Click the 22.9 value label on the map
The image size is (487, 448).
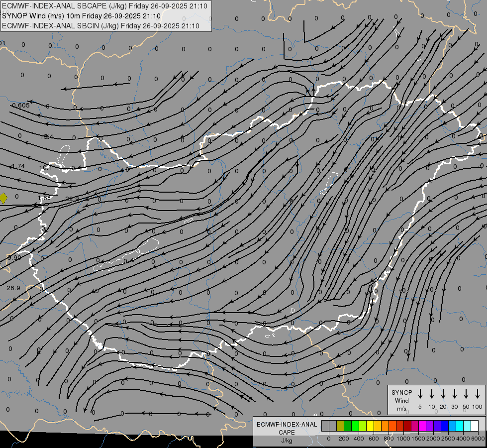point(72,199)
